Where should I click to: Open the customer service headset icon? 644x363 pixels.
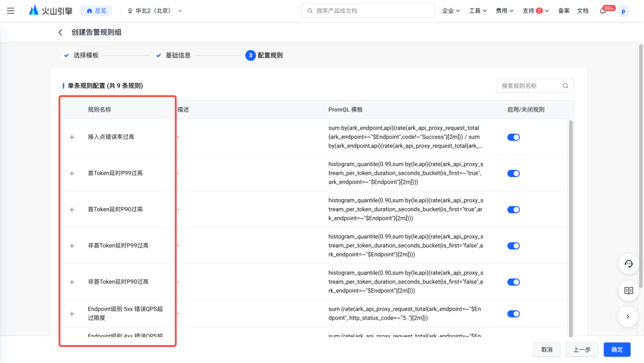(628, 264)
